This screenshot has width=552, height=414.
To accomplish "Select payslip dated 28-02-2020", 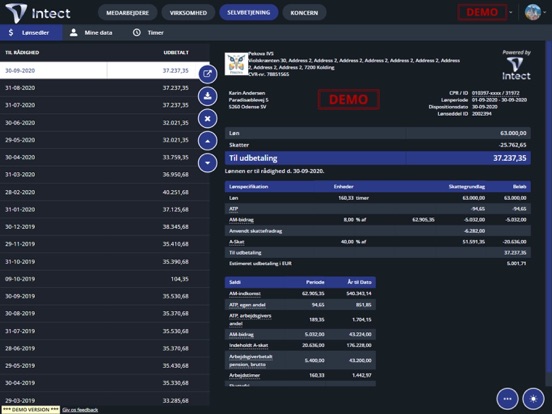I will click(x=105, y=192).
